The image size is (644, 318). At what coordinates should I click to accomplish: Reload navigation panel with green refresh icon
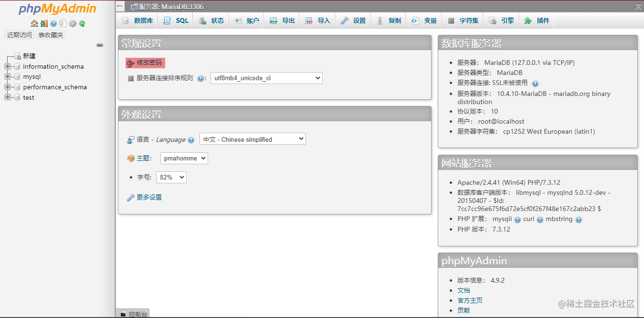[x=82, y=23]
